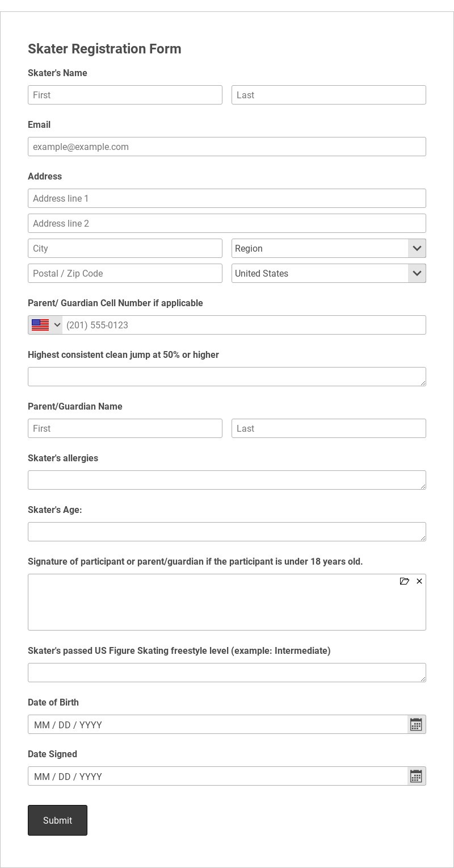Click the Email input field
This screenshot has width=454, height=868.
coord(227,147)
